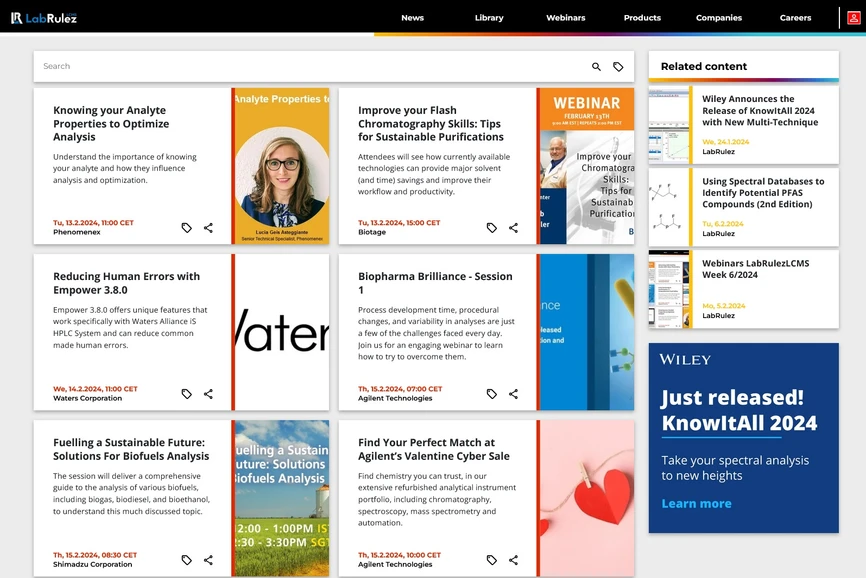Click tag icon on Valentine Cyber Sale card
This screenshot has width=866, height=578.
click(492, 560)
